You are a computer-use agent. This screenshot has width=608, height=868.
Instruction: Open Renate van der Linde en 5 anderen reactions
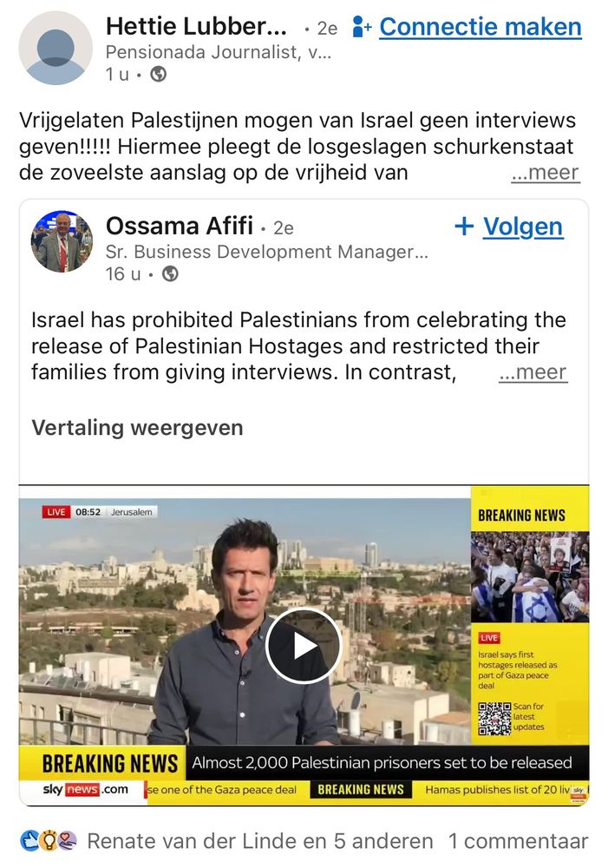click(x=260, y=841)
